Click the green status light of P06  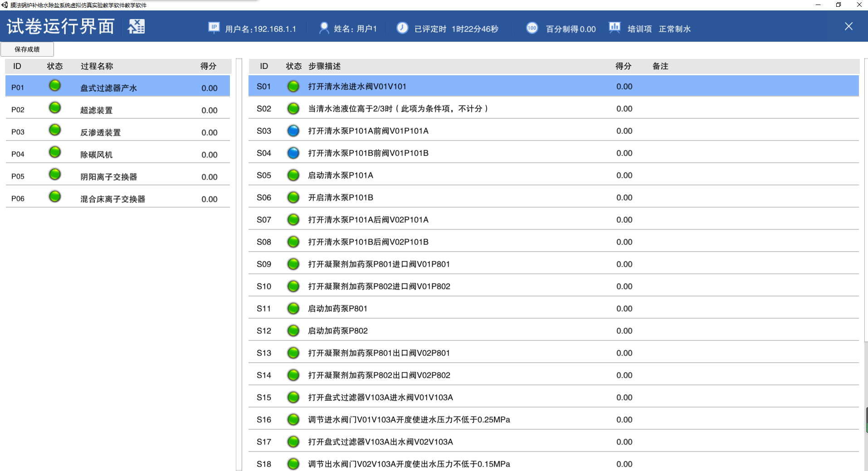click(x=55, y=196)
